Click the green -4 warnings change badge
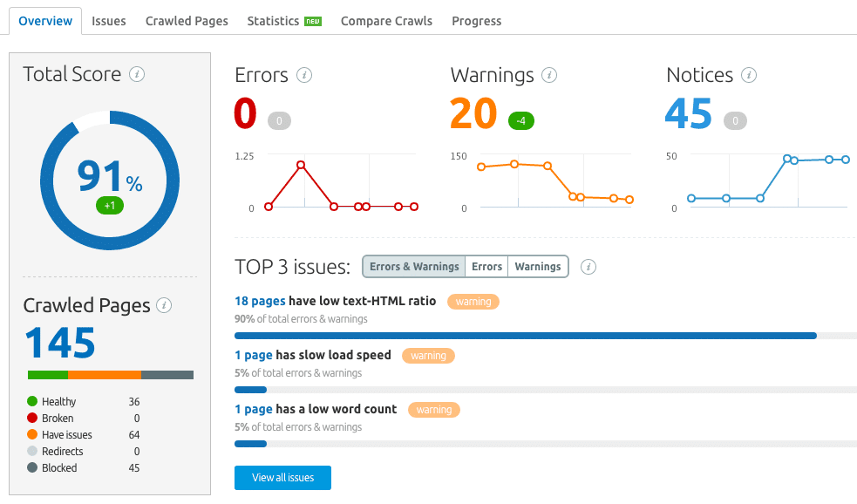 click(x=520, y=121)
